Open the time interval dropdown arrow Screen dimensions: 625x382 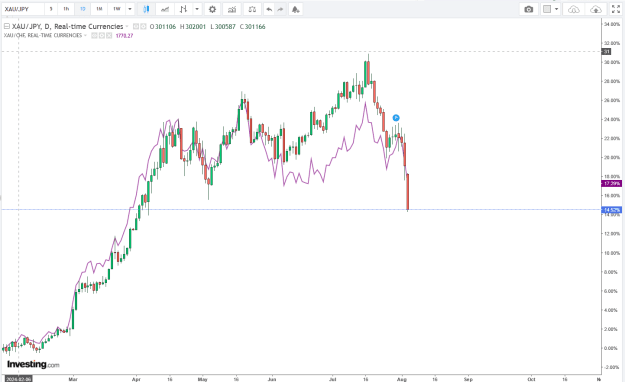coord(130,9)
